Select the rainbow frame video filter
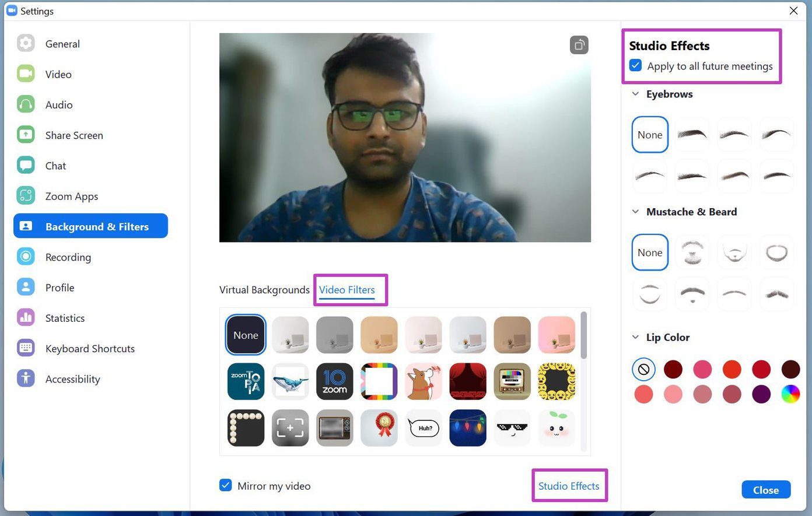812x516 pixels. (379, 381)
